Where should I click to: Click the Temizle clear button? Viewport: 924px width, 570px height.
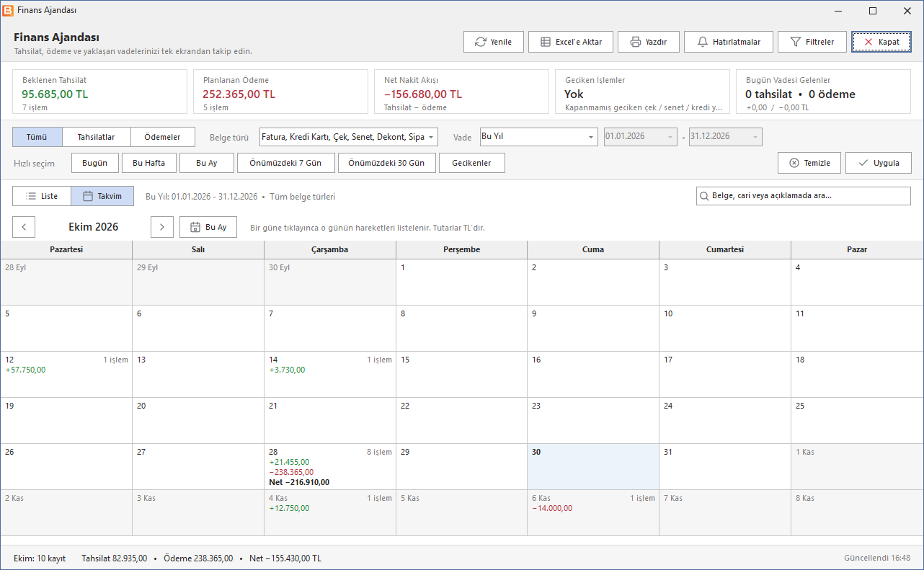click(x=809, y=163)
